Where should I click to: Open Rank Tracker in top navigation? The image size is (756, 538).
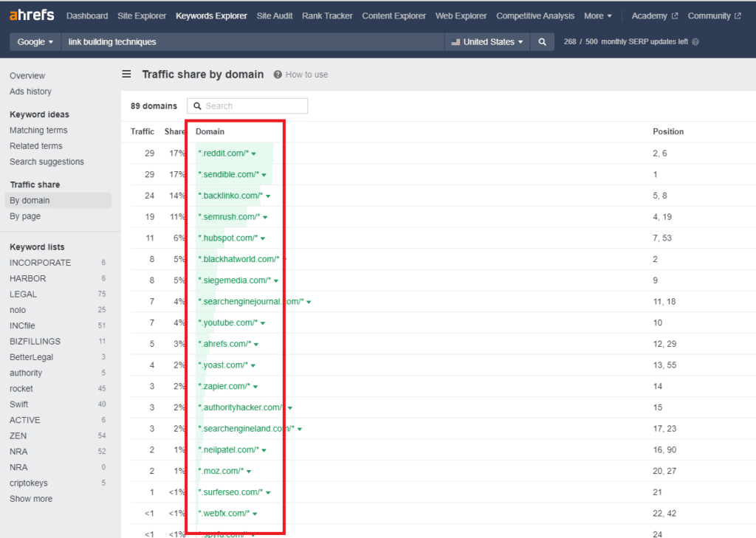pos(327,16)
